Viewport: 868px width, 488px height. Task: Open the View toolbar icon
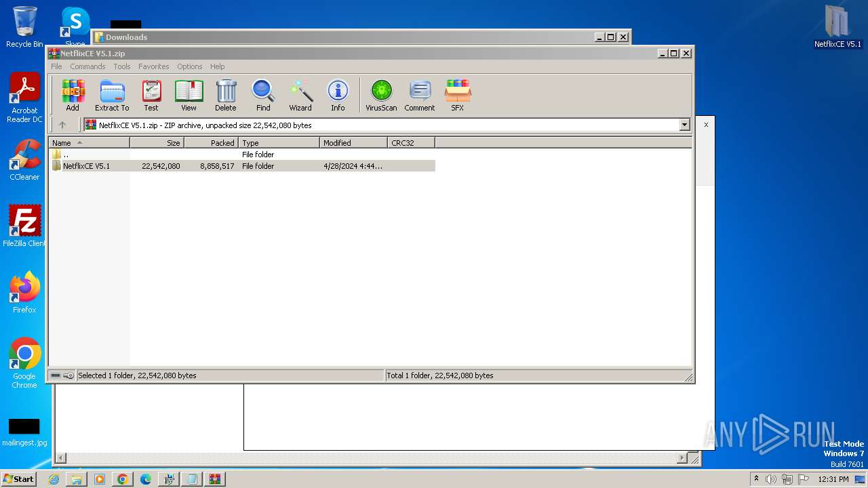pyautogui.click(x=189, y=95)
